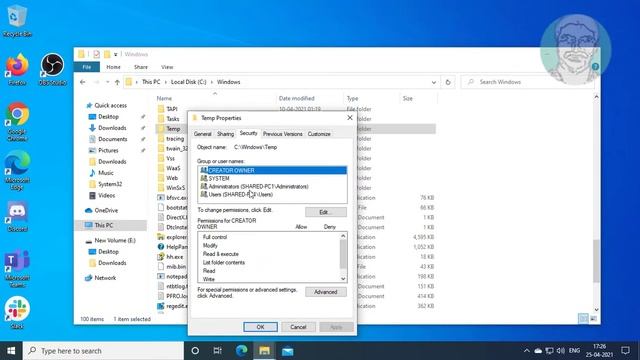Click the Explorer Up arrow

(x=117, y=82)
